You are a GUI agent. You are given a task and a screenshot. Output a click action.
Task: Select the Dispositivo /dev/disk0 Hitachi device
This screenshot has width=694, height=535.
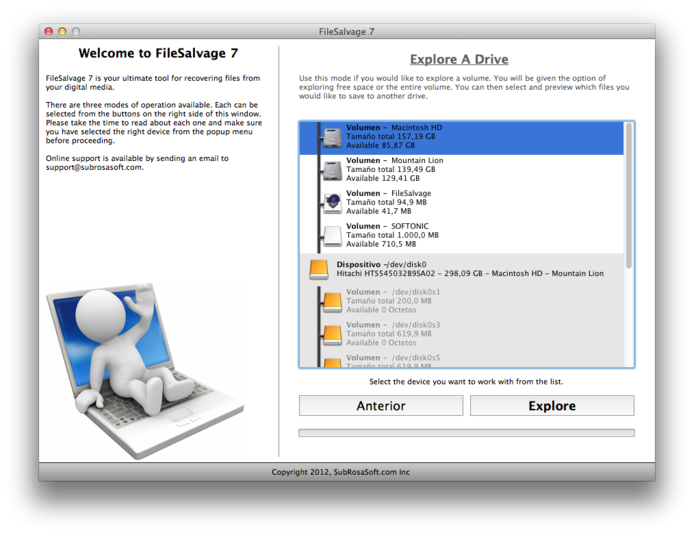point(461,269)
